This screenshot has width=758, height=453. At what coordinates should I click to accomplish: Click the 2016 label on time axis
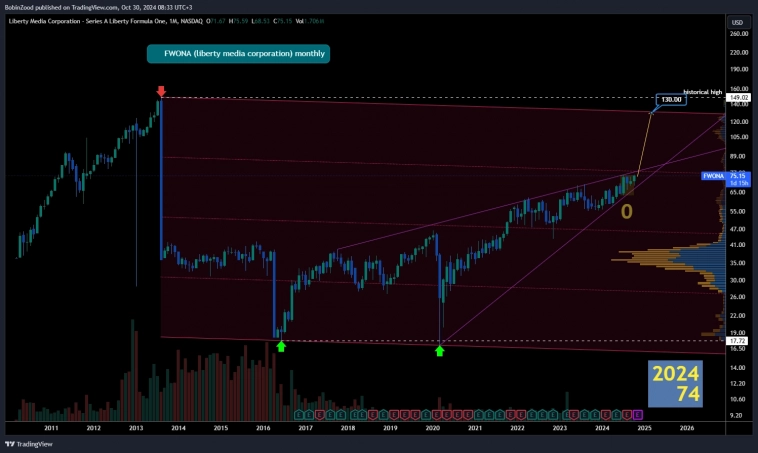point(263,428)
